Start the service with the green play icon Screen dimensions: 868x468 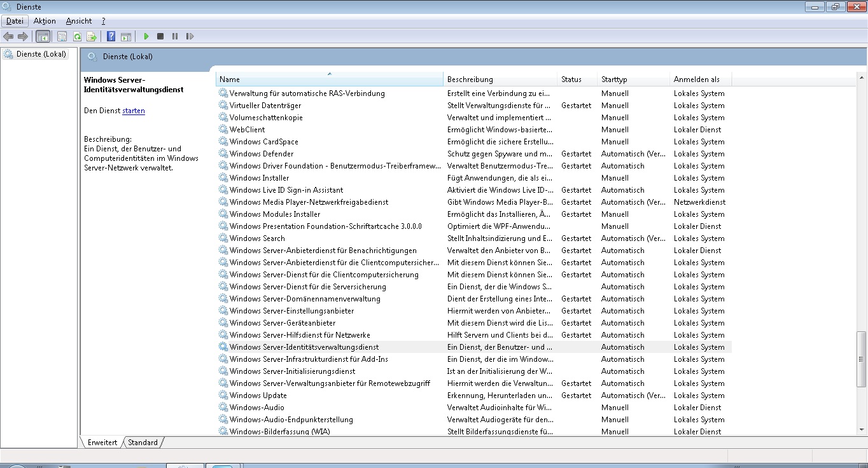tap(146, 36)
